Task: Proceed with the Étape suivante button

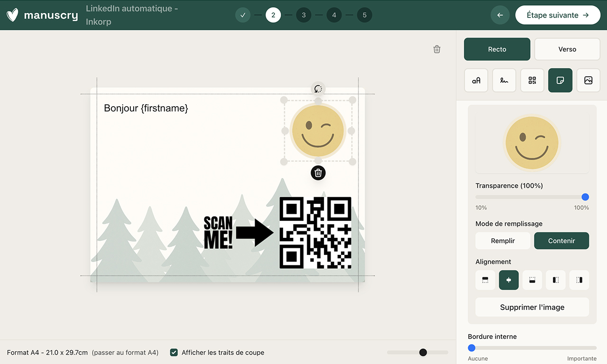Action: tap(557, 15)
